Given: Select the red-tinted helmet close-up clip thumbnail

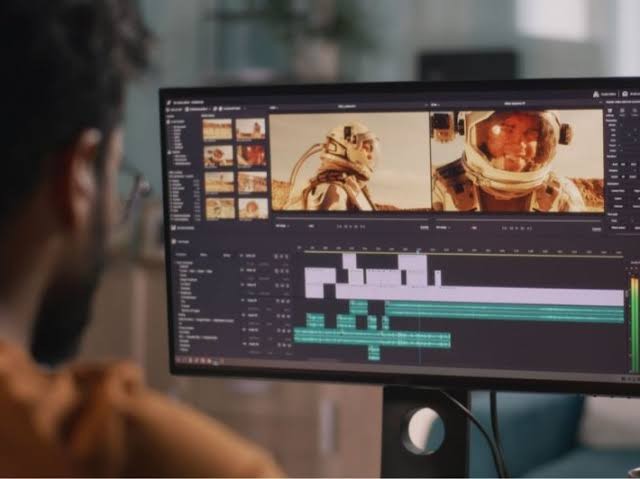Looking at the screenshot, I should coord(251,155).
